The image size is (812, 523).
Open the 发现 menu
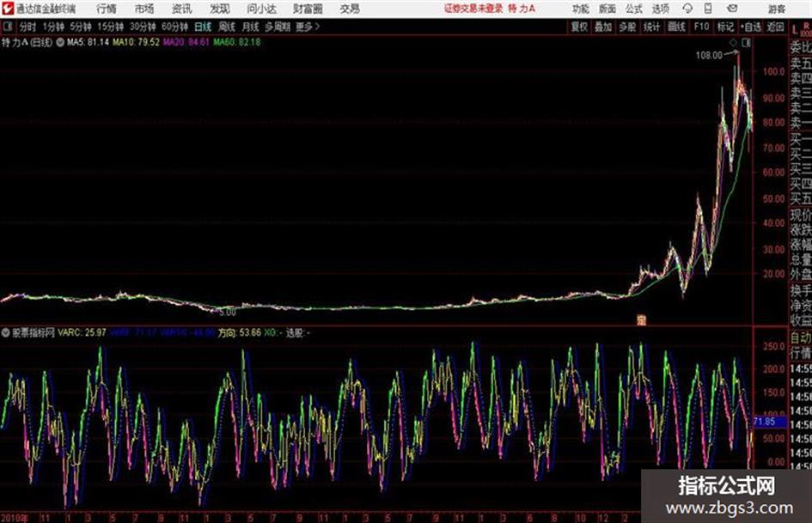tap(220, 9)
